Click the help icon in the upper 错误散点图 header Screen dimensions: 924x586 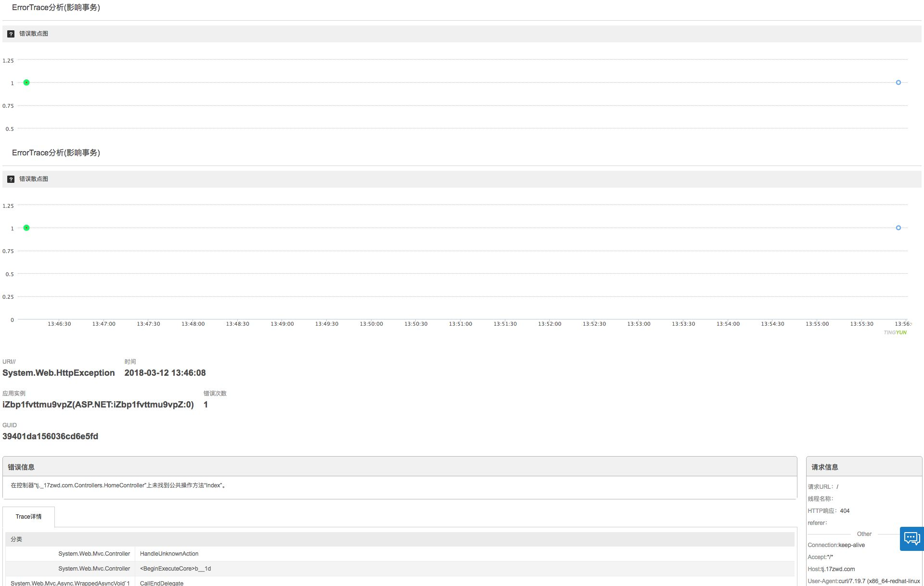[x=11, y=34]
